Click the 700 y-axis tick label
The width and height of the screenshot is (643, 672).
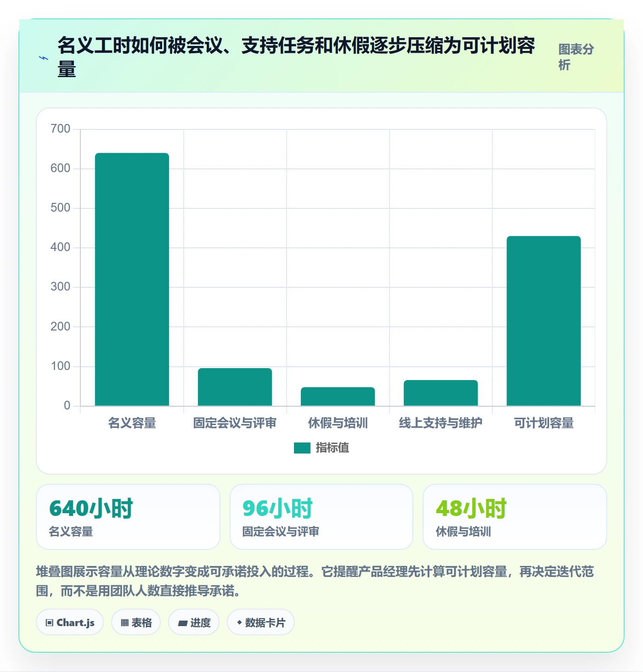pyautogui.click(x=61, y=129)
